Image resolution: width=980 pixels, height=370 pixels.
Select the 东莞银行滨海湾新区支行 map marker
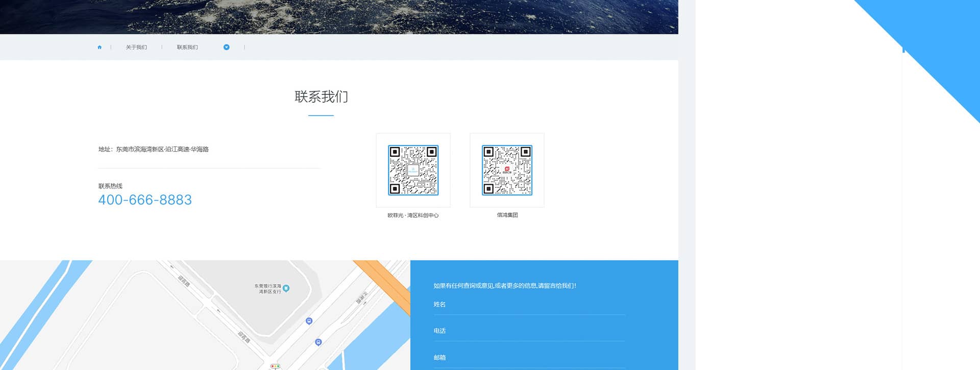[x=286, y=288]
